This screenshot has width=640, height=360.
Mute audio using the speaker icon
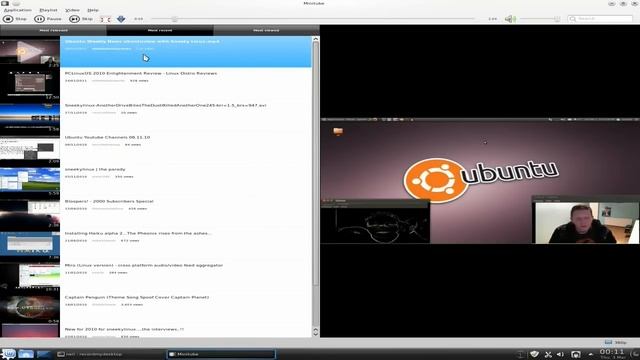tap(510, 19)
